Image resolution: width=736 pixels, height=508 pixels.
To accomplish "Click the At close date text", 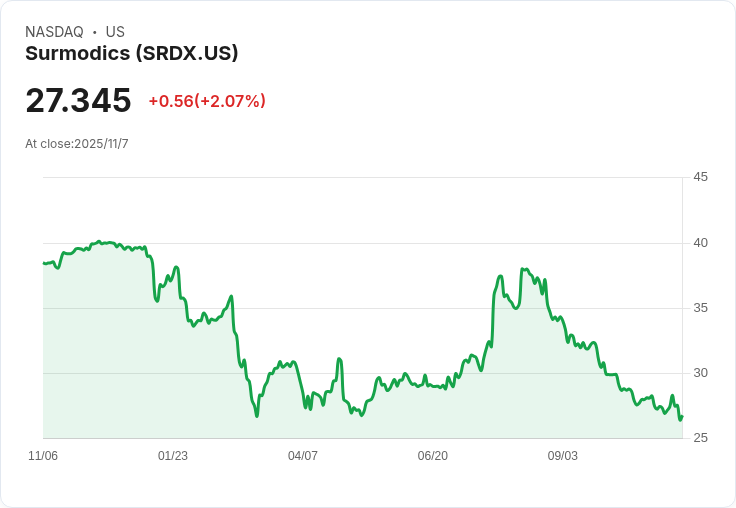I will [x=77, y=144].
